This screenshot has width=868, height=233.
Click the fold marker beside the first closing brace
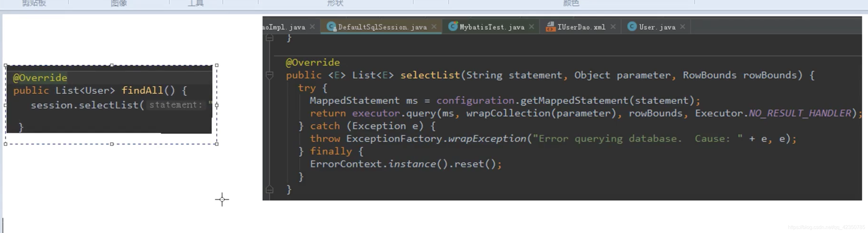[269, 38]
